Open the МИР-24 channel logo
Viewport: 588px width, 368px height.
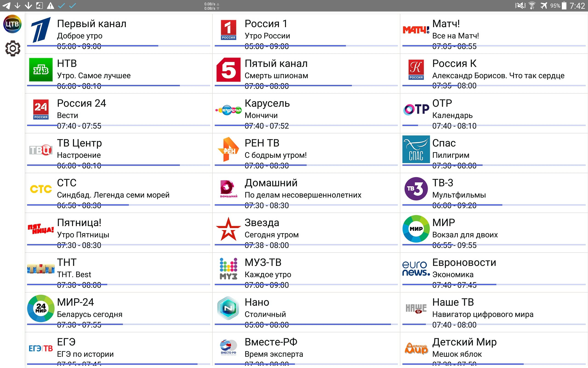(41, 308)
